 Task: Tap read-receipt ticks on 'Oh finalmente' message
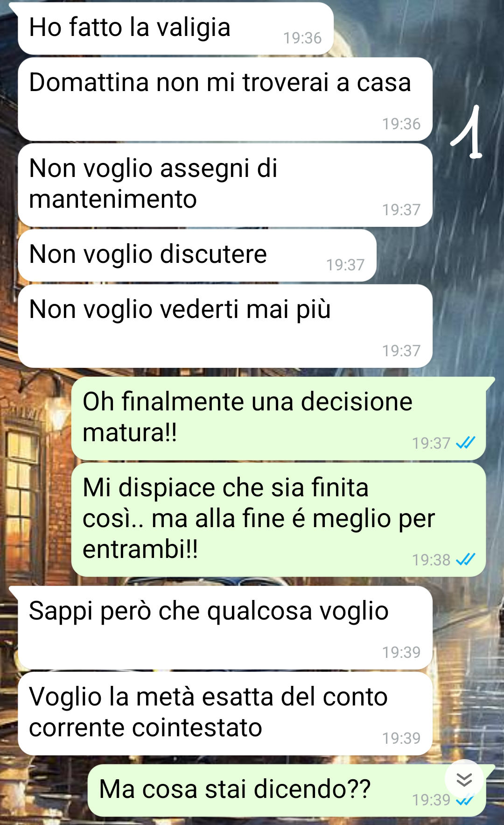click(x=466, y=442)
